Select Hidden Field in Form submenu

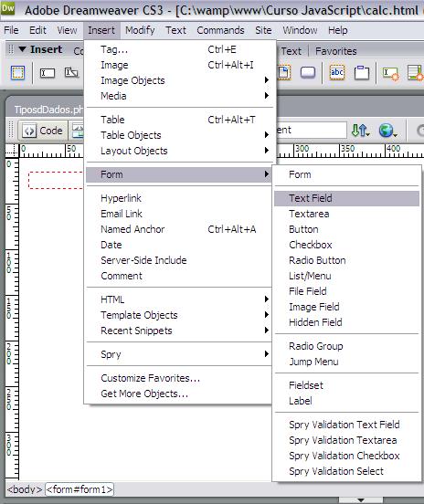click(x=347, y=322)
